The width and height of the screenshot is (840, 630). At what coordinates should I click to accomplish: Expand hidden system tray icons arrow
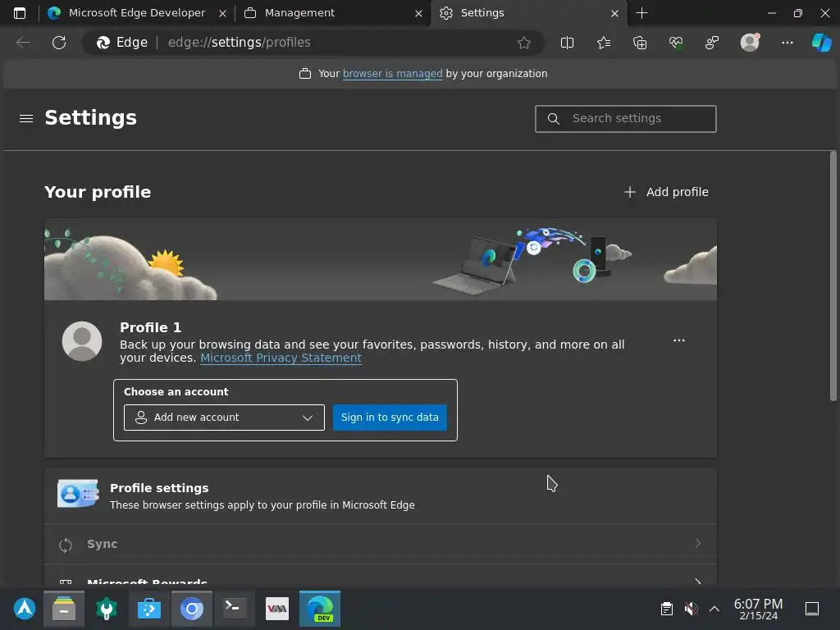[x=714, y=609]
